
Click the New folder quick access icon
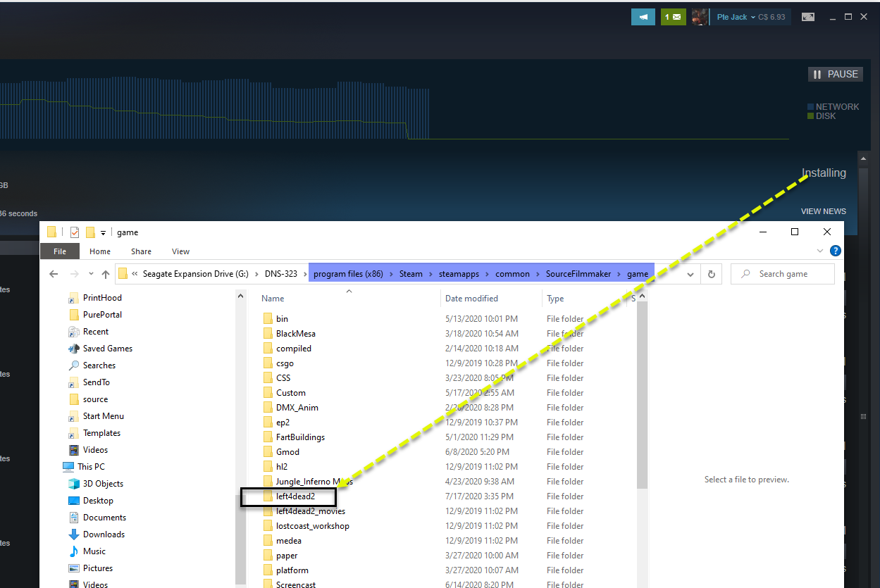[x=90, y=232]
